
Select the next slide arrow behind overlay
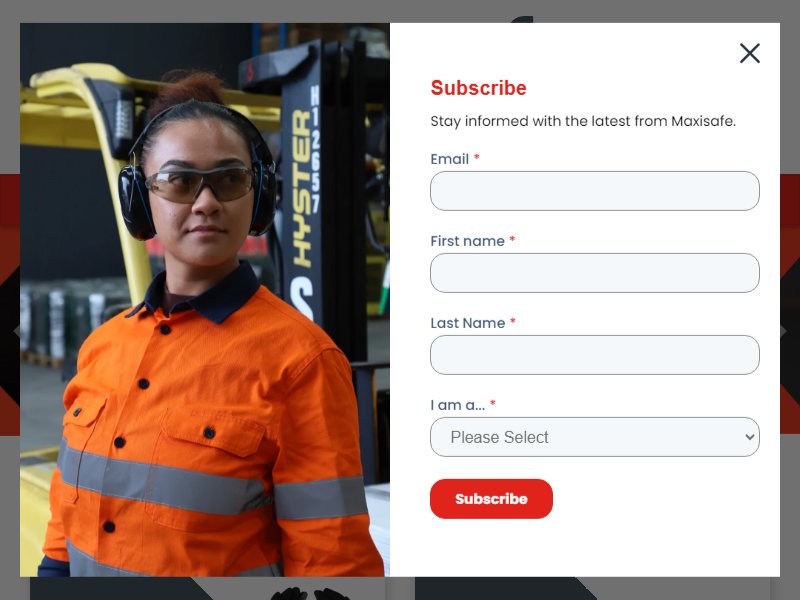coord(783,332)
